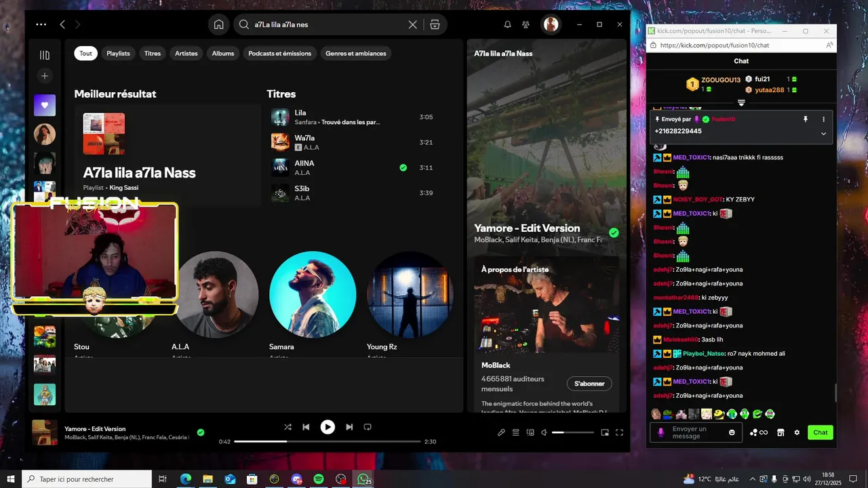Image resolution: width=868 pixels, height=488 pixels.
Task: Click the Spotify search input field
Action: coord(328,24)
